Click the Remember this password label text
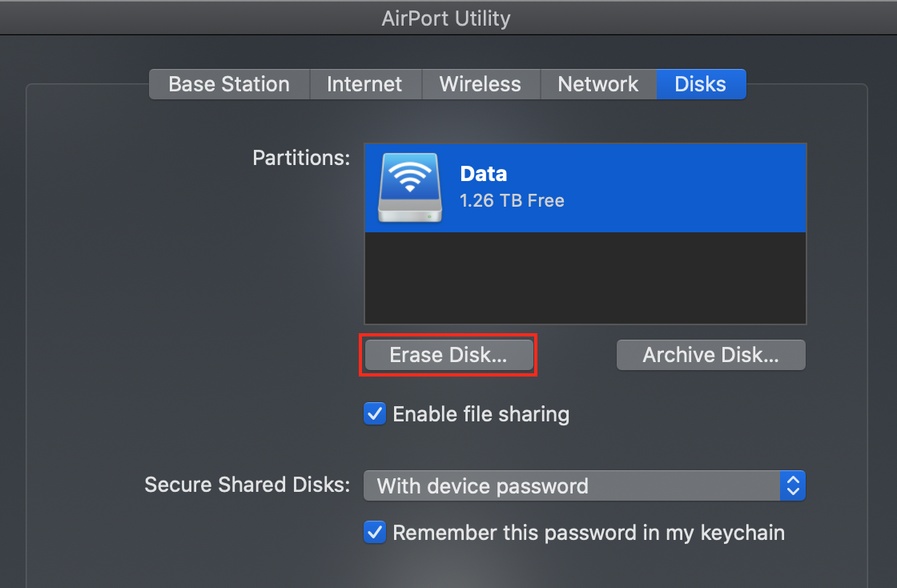 point(588,532)
